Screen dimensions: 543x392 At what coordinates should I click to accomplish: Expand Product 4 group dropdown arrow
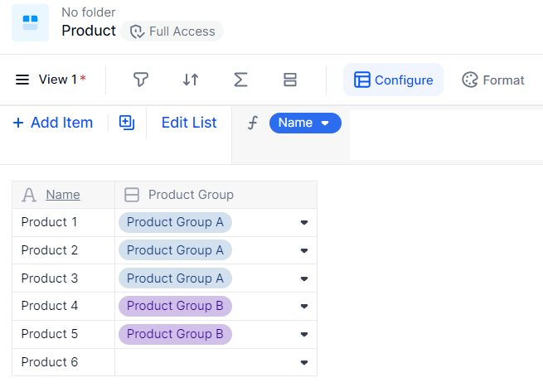pyautogui.click(x=304, y=307)
